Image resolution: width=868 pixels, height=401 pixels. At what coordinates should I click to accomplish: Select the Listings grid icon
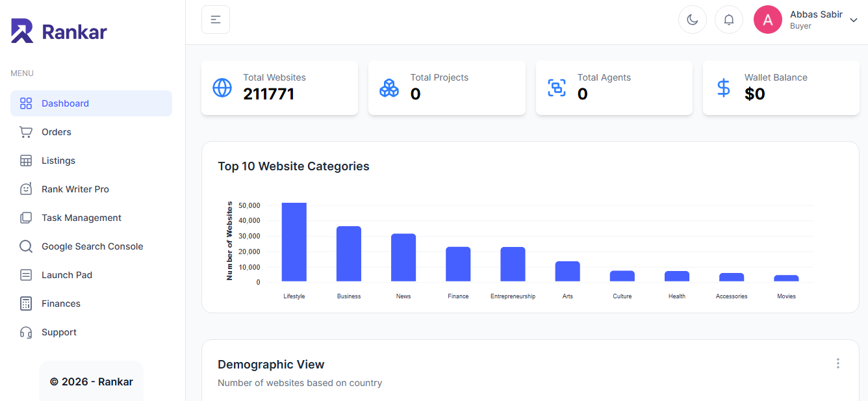coord(26,161)
